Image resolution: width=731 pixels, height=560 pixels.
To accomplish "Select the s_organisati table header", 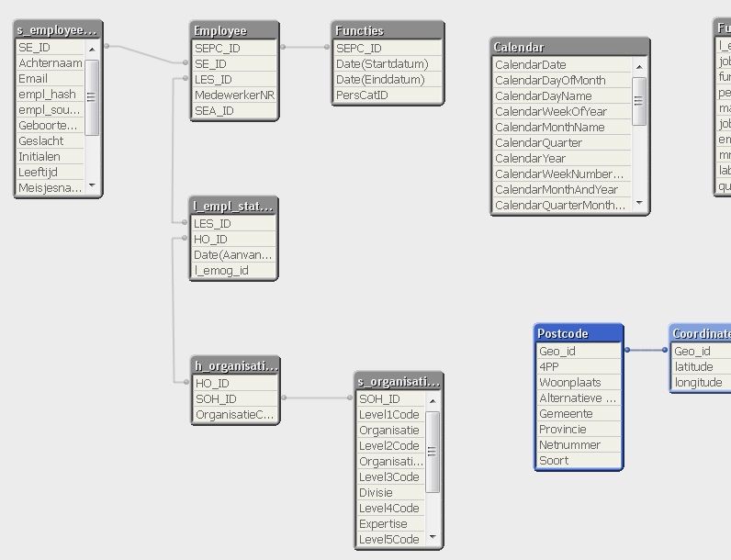I will (399, 382).
